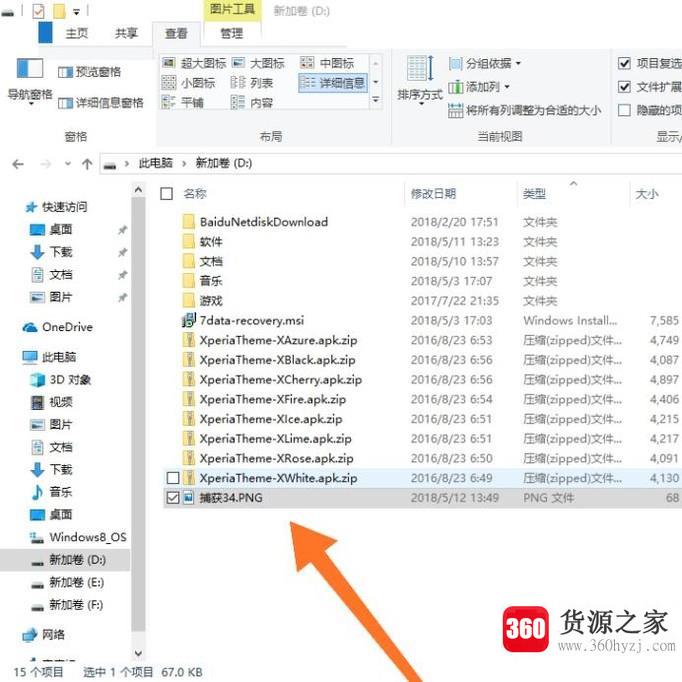Open the Group by (分组依据) dropdown
Image resolution: width=682 pixels, height=682 pixels.
click(485, 64)
